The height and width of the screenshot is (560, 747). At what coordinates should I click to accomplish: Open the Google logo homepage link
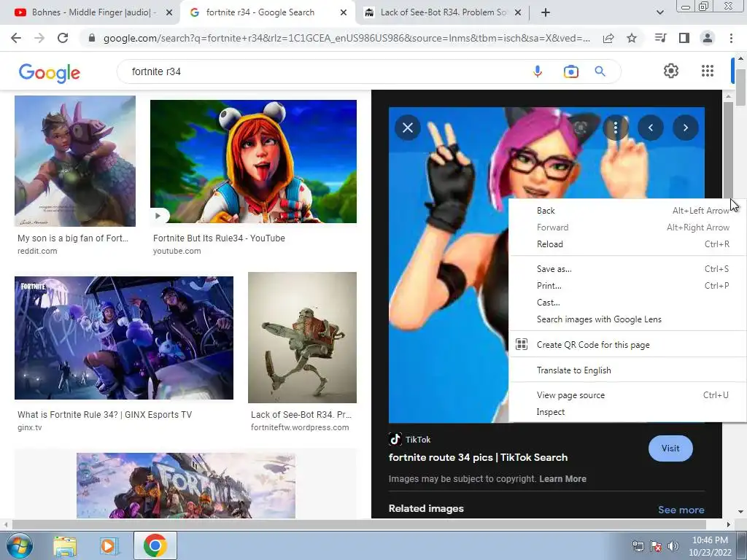click(50, 72)
